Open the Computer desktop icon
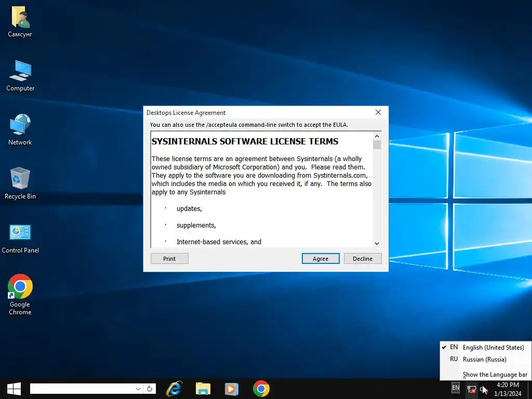Image resolution: width=532 pixels, height=399 pixels. [x=20, y=75]
